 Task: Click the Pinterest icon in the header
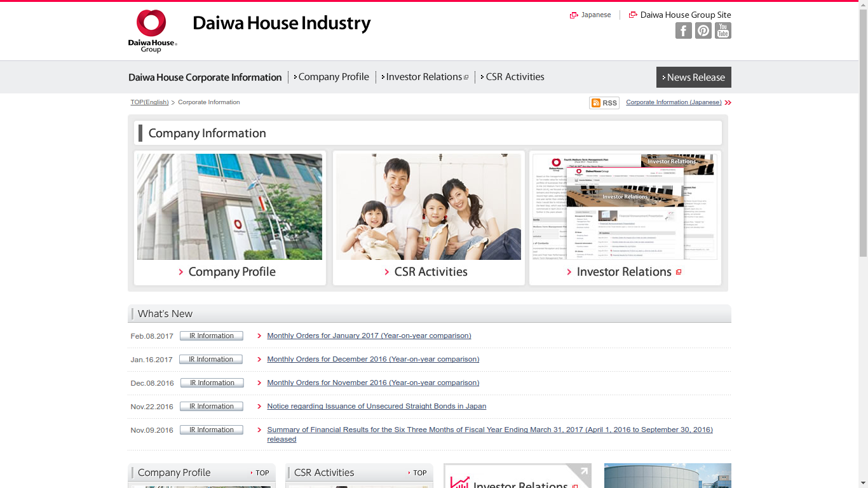(x=703, y=30)
